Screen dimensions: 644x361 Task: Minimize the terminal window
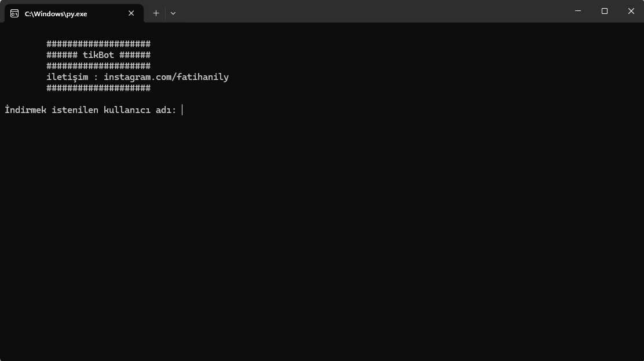[578, 11]
